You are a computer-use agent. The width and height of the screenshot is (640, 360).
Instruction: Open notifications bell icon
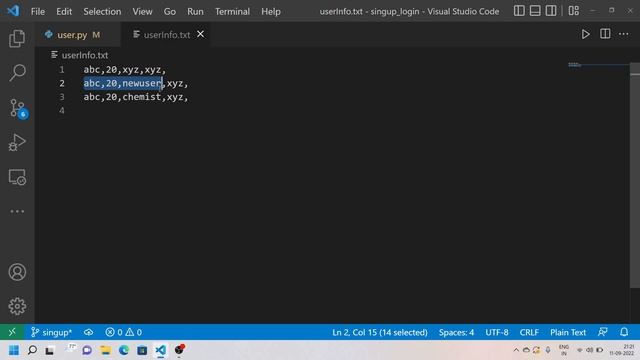[624, 332]
